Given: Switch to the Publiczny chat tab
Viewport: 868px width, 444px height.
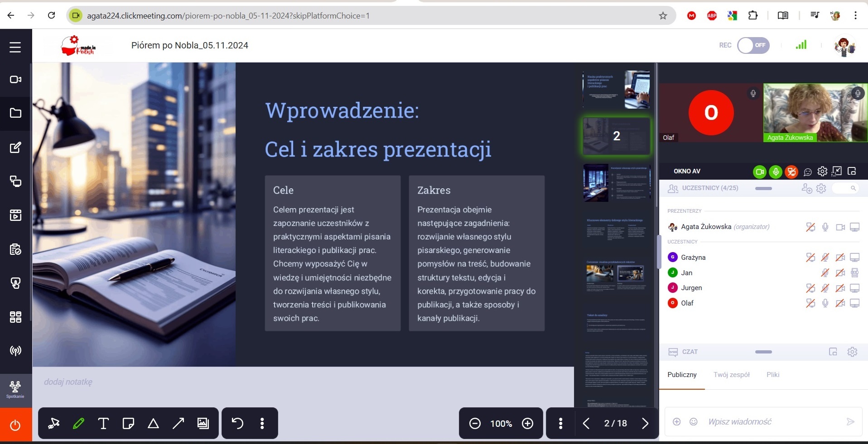Looking at the screenshot, I should (682, 375).
